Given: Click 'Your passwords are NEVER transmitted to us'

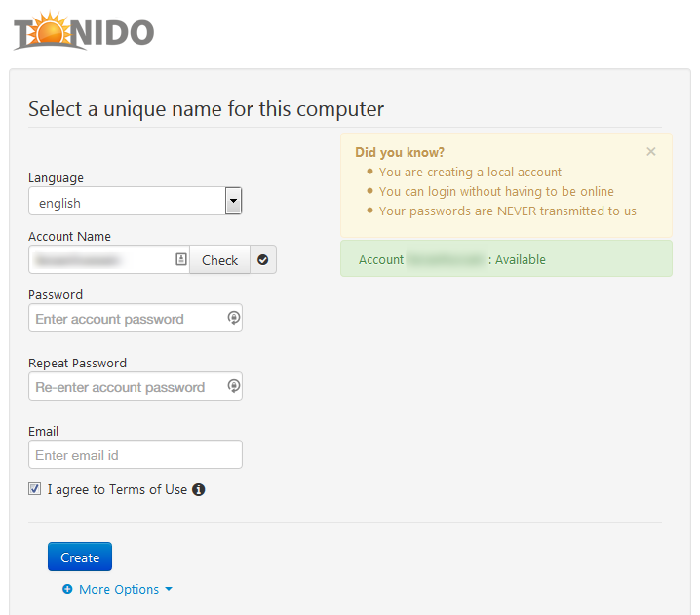Looking at the screenshot, I should [x=508, y=211].
